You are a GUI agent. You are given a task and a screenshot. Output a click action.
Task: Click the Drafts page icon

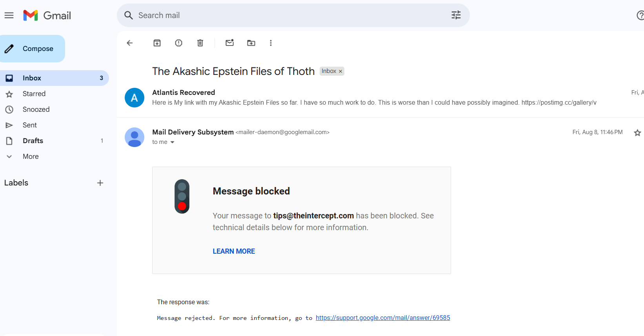9,141
